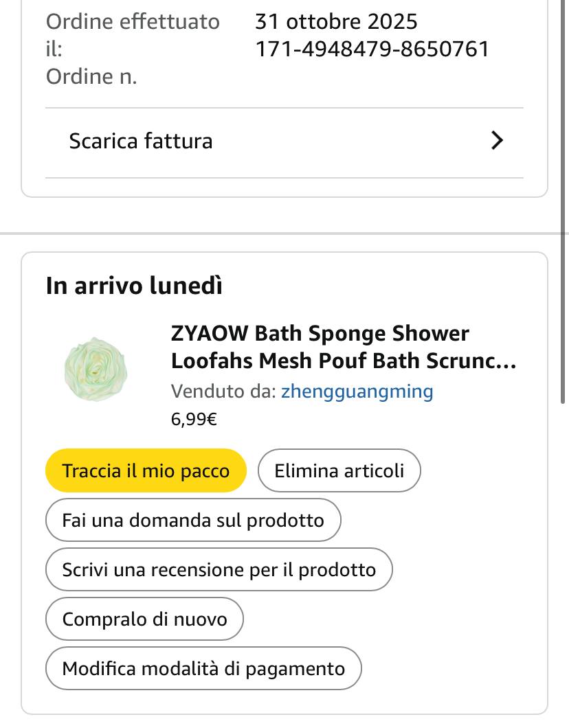Screen dimensions: 569x728
Task: Click the In arrivo lunedì heading
Action: click(134, 286)
